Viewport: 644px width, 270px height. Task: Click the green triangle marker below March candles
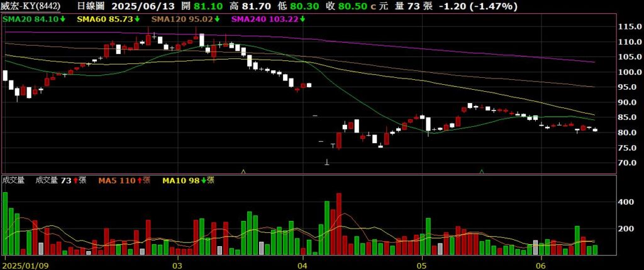[x=243, y=171]
